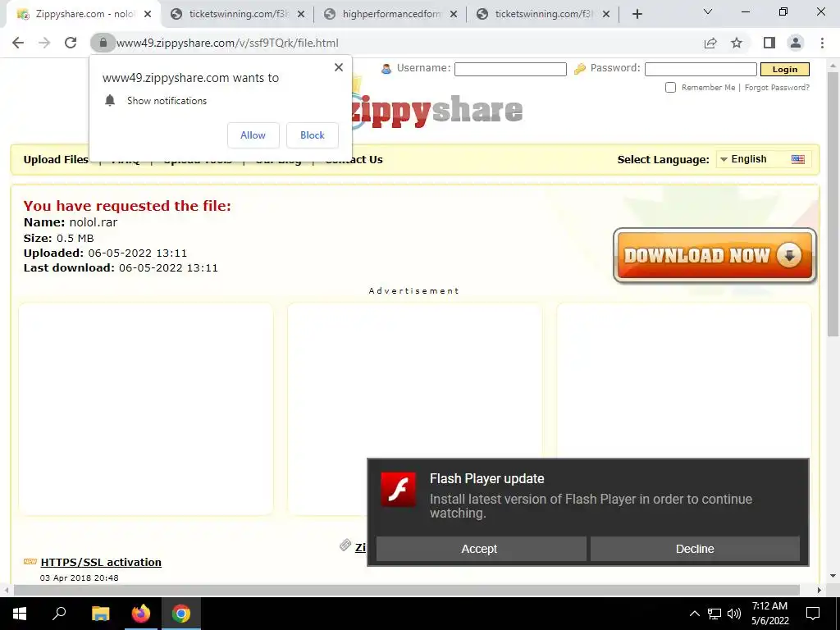
Task: Open the Action Center notifications icon
Action: tap(813, 614)
